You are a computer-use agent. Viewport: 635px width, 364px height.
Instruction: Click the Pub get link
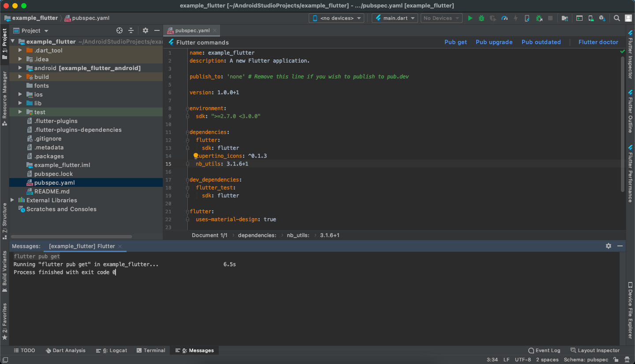point(456,42)
